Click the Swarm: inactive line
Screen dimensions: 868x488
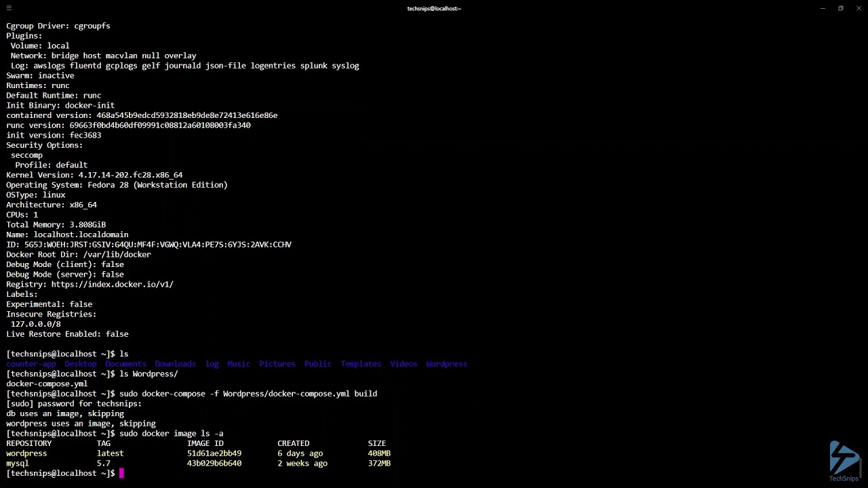[x=40, y=76]
